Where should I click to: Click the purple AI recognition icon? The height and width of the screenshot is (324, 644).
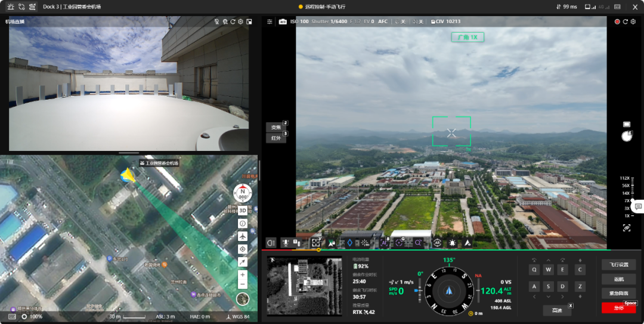[385, 243]
